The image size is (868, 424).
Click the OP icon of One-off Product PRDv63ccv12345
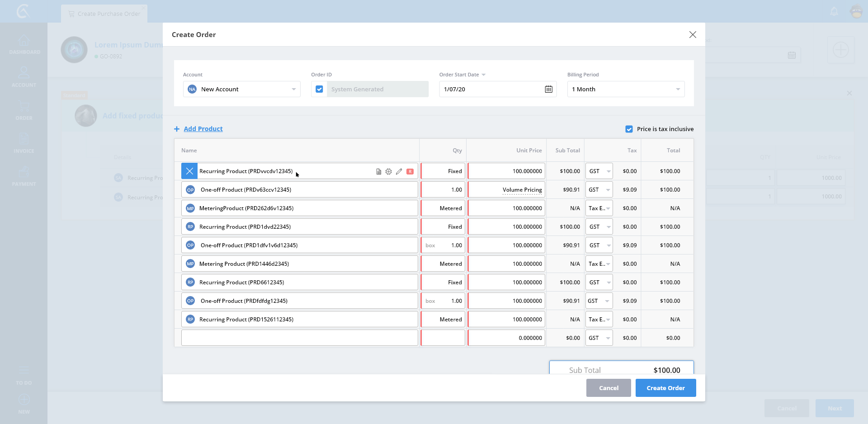pyautogui.click(x=190, y=190)
